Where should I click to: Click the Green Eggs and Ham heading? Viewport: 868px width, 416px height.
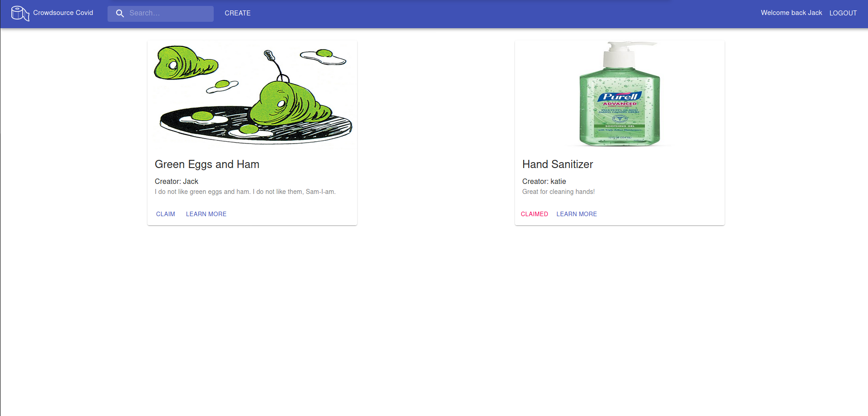click(x=207, y=164)
